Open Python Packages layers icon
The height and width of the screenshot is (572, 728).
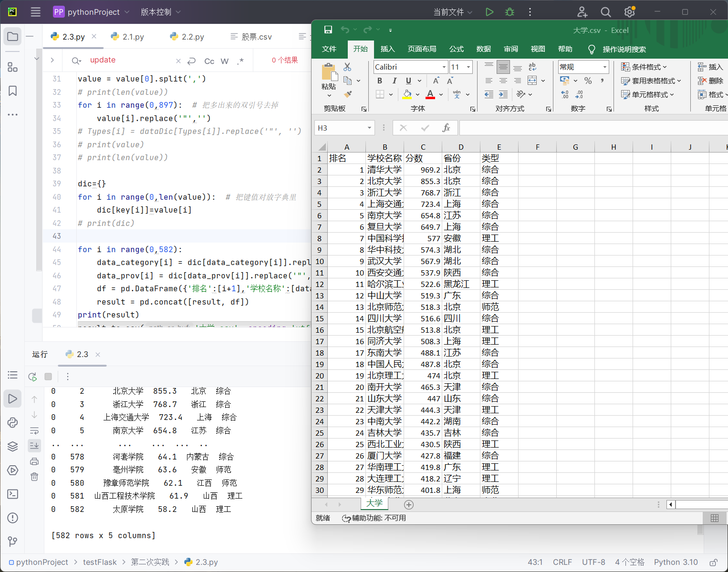click(x=13, y=446)
